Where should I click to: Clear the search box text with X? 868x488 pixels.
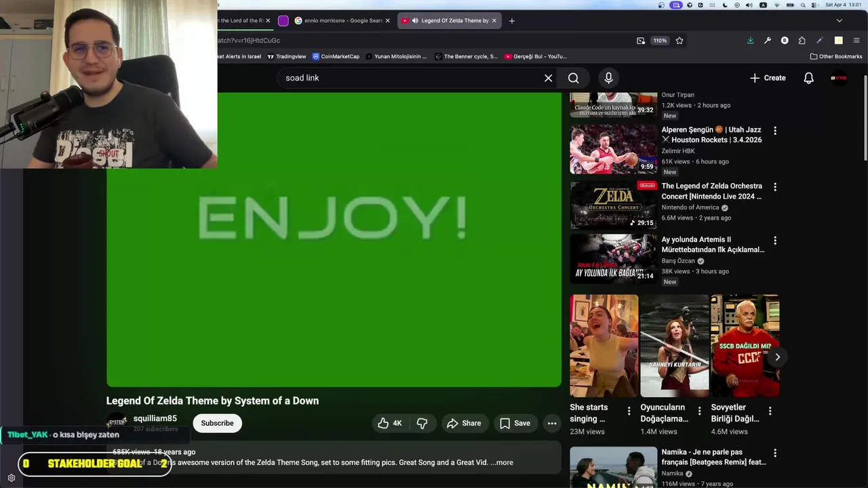[548, 78]
